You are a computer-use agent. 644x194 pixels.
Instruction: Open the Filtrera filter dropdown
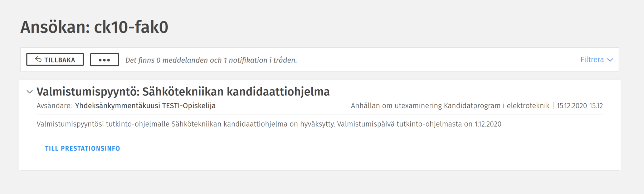592,60
